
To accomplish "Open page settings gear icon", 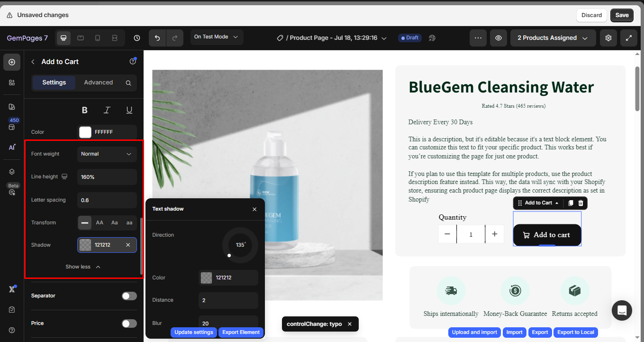I will [608, 38].
